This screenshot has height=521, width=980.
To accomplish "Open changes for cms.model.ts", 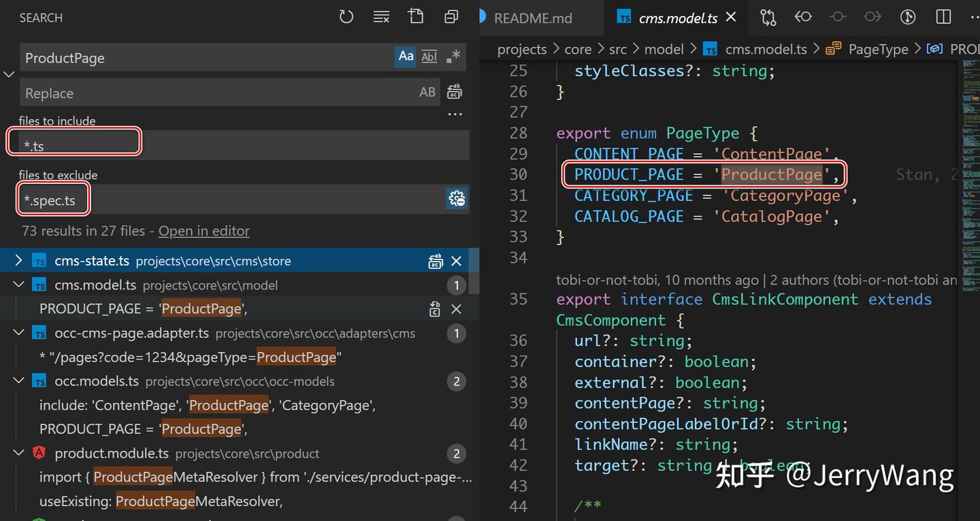I will pos(768,17).
